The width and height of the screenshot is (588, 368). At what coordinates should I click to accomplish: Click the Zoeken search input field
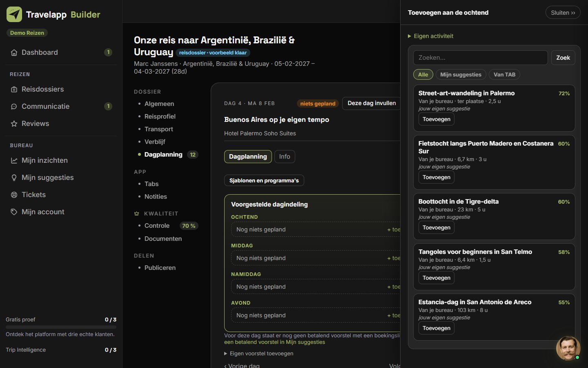pos(480,58)
